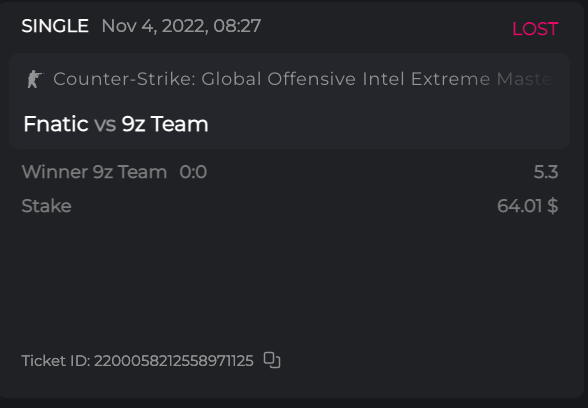Select the ticket number 220005821255897 1125
The width and height of the screenshot is (588, 408).
(174, 361)
